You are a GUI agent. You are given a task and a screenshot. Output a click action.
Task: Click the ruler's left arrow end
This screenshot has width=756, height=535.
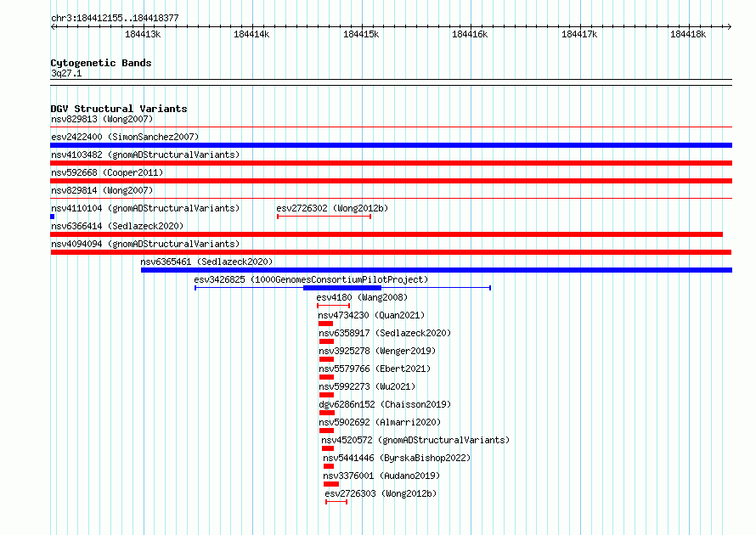pos(53,27)
